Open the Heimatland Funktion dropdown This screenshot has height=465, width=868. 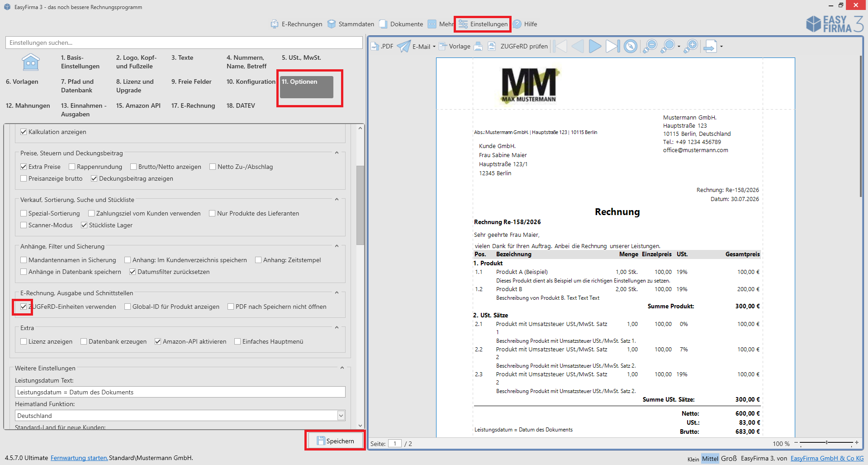click(341, 416)
